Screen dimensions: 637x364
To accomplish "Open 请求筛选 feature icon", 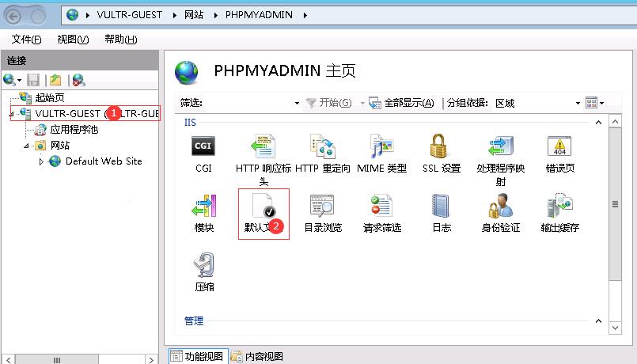I will click(x=381, y=206).
